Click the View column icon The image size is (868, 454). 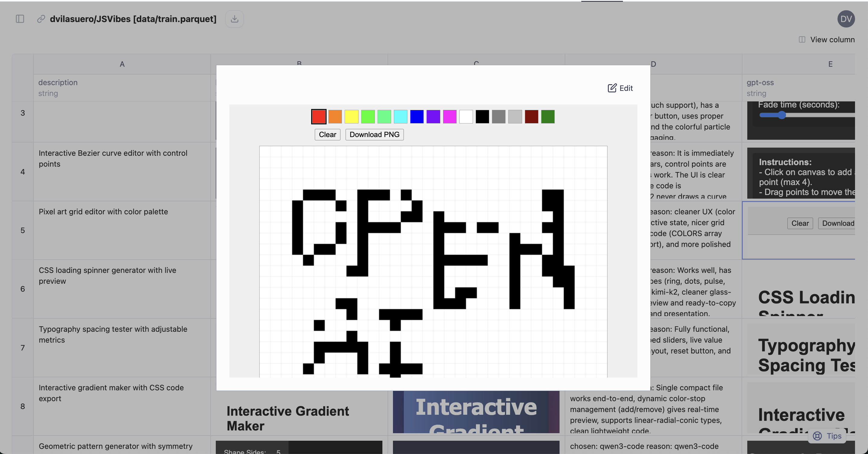(802, 40)
